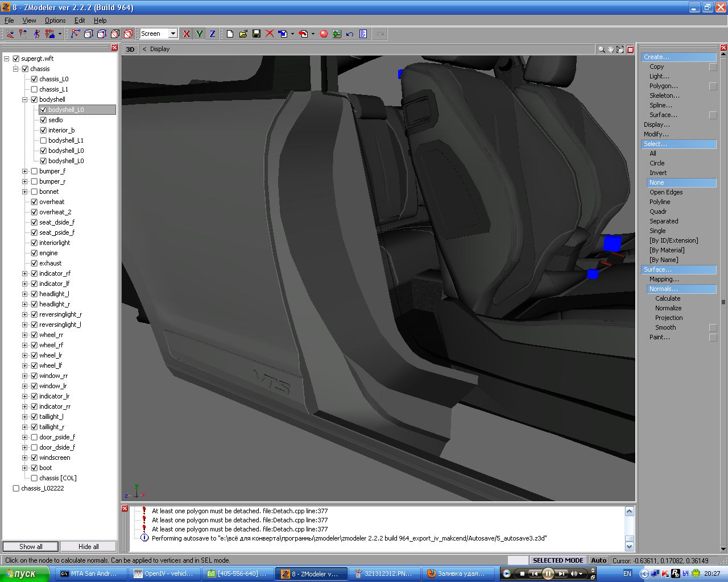
Task: Click the Calculate normals command
Action: tap(668, 298)
